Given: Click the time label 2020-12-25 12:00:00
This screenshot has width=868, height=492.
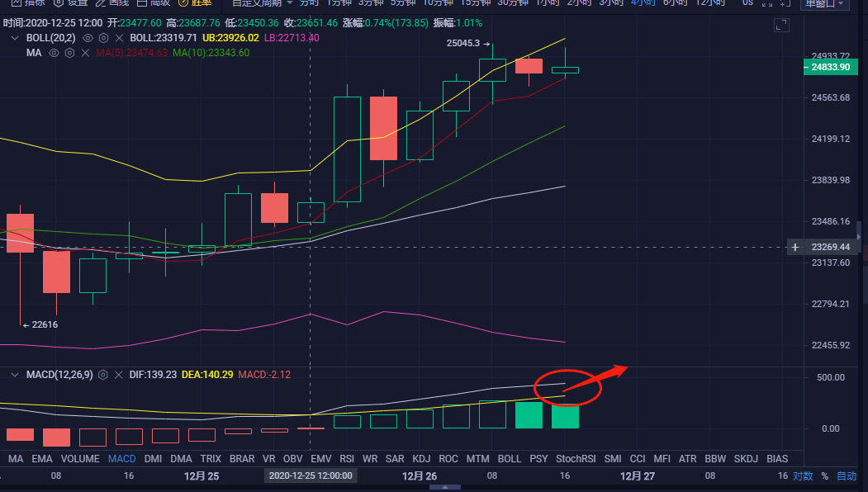Looking at the screenshot, I should pyautogui.click(x=311, y=476).
